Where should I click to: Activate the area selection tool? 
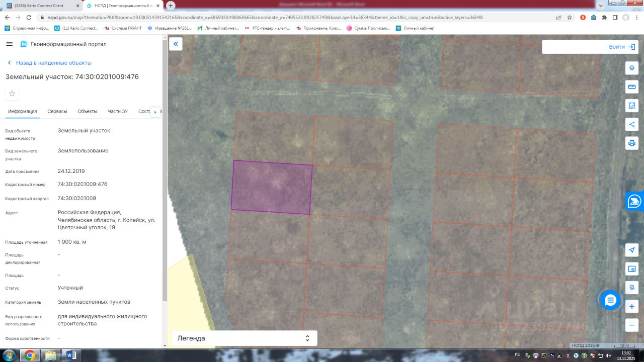click(632, 106)
